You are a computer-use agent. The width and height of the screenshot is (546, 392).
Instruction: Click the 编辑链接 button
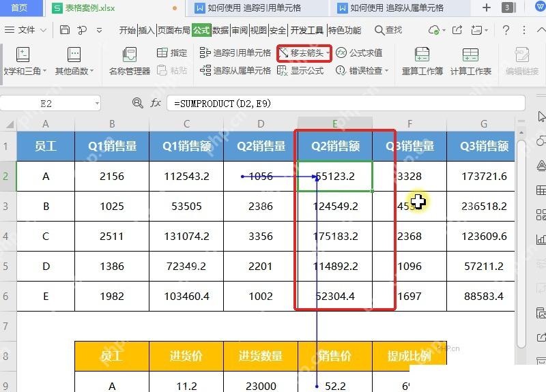pos(522,61)
